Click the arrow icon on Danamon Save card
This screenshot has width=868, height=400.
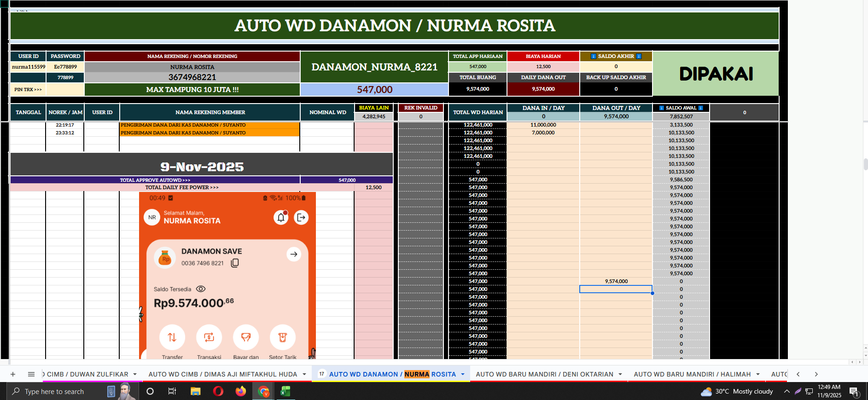point(294,254)
